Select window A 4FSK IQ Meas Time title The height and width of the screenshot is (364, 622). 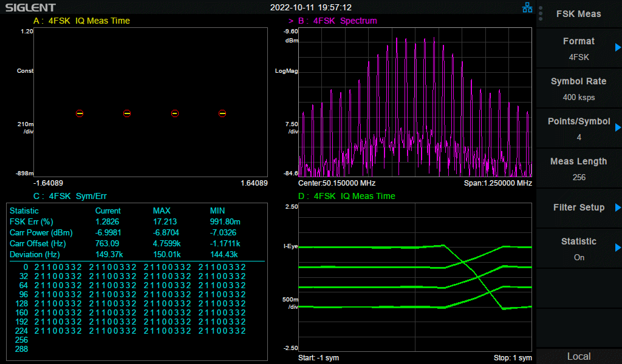tap(81, 21)
